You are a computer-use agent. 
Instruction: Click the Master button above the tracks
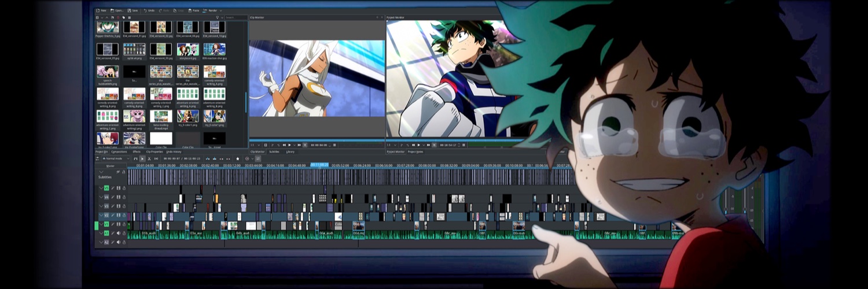point(111,166)
